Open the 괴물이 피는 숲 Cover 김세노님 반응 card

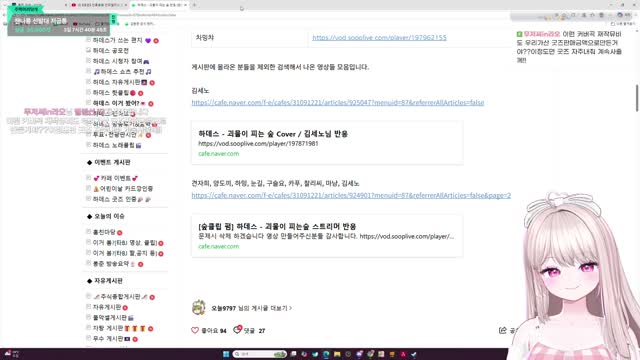point(327,143)
